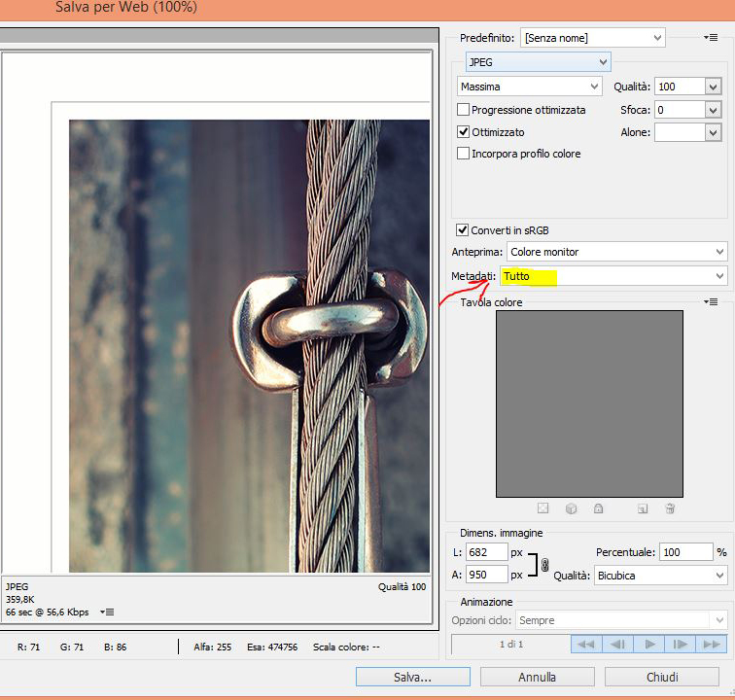The width and height of the screenshot is (735, 700).
Task: Click the delete color trash icon
Action: click(670, 508)
